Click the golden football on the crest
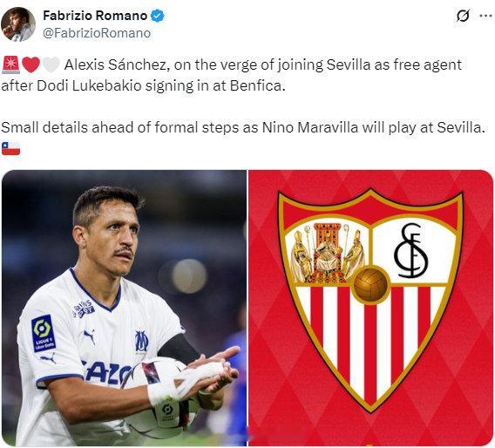Screen dimensions: 495x448 [370, 285]
